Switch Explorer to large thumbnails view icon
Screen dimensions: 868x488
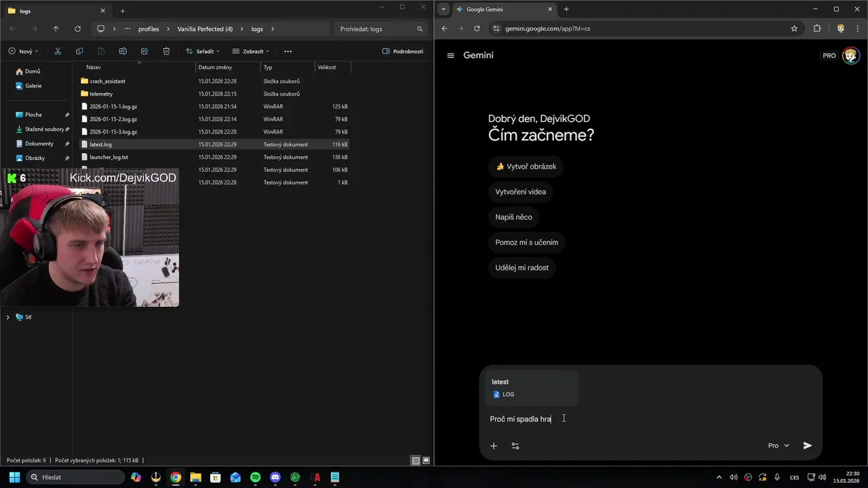[x=427, y=461]
